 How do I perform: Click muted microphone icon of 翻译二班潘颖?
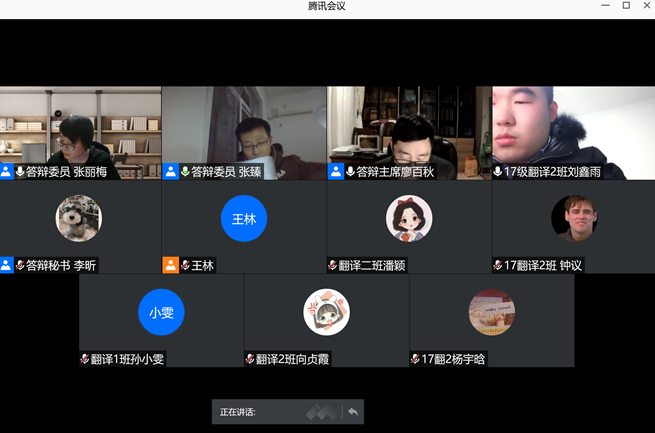click(333, 265)
